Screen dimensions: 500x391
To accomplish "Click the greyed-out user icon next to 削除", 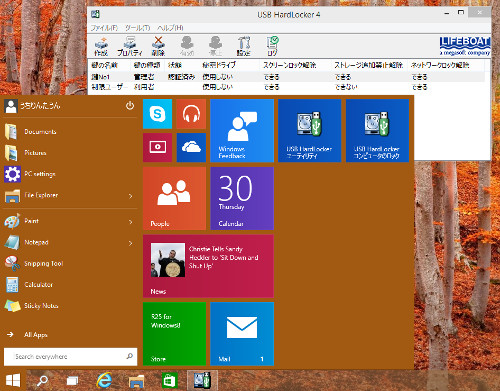I will 187,46.
